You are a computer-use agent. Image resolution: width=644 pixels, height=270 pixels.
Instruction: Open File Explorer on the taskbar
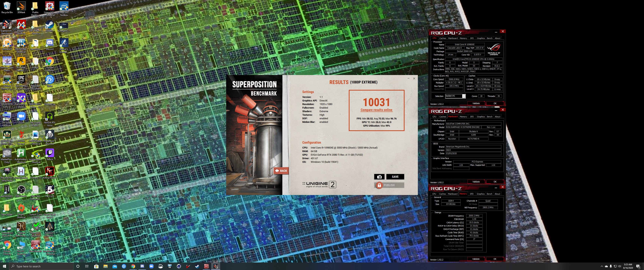coord(106,266)
